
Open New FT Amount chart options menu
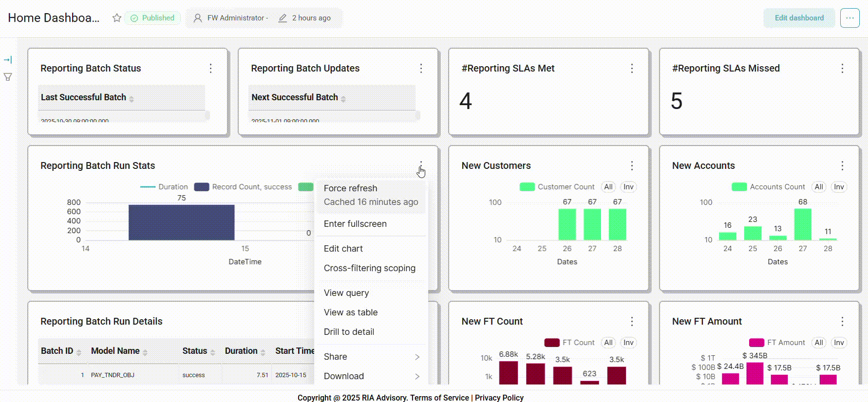point(842,322)
